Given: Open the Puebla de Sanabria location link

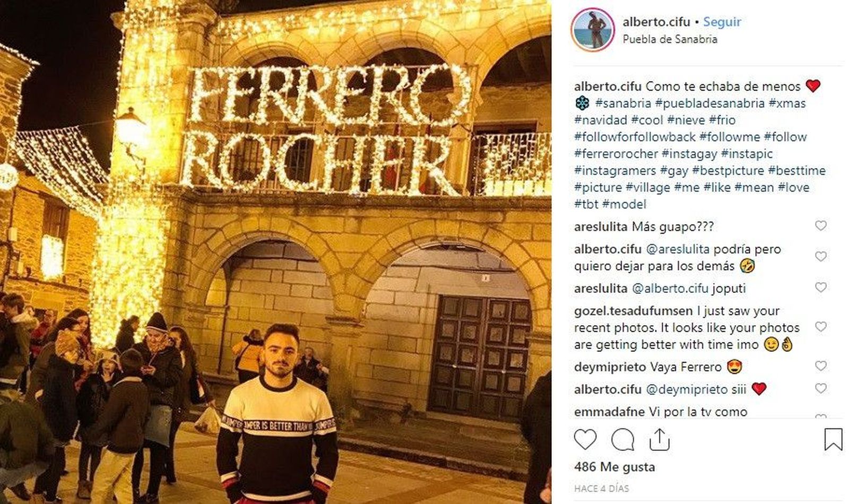Looking at the screenshot, I should 670,39.
